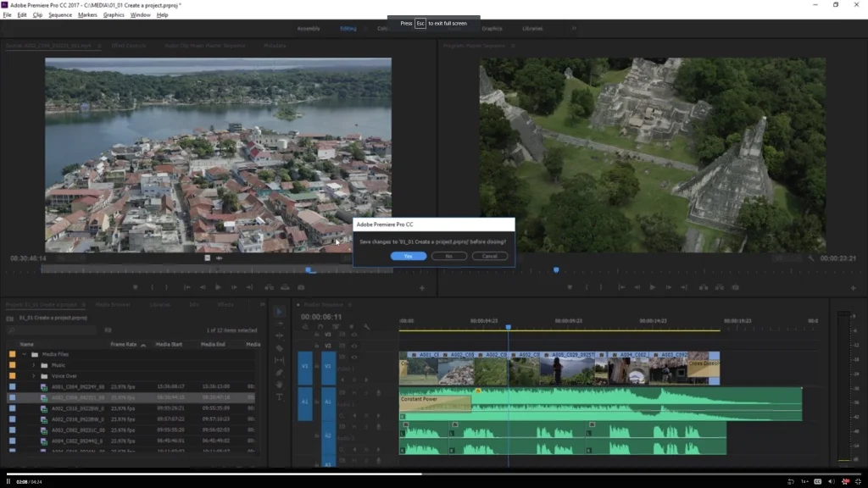Click Yes in the save changes dialog
Screen dimensions: 868x488
[409, 255]
